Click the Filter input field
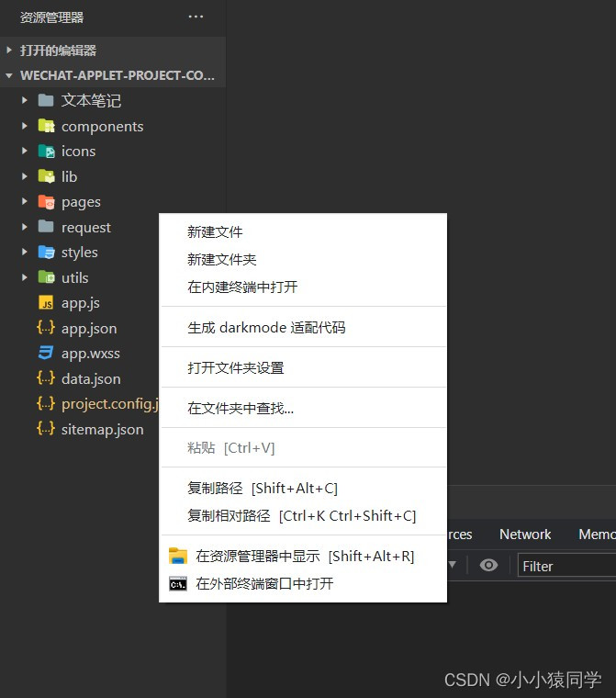This screenshot has height=698, width=616. point(566,567)
